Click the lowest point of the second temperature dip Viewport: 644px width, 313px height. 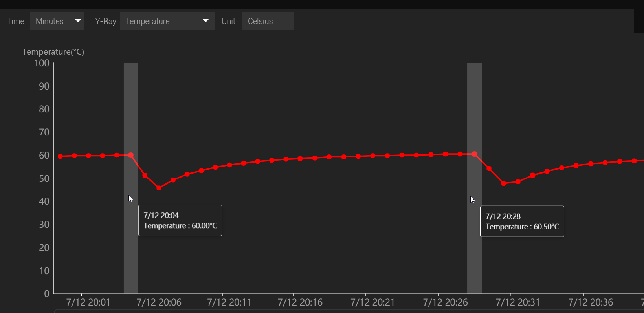click(x=504, y=183)
